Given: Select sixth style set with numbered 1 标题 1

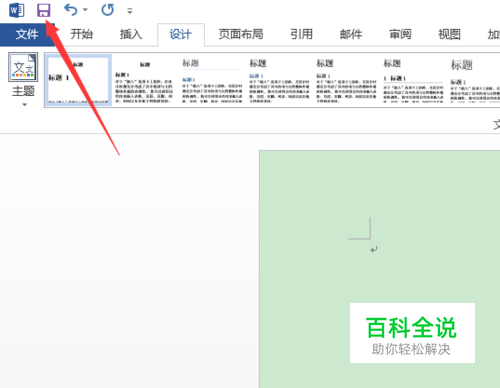Looking at the screenshot, I should coord(413,81).
